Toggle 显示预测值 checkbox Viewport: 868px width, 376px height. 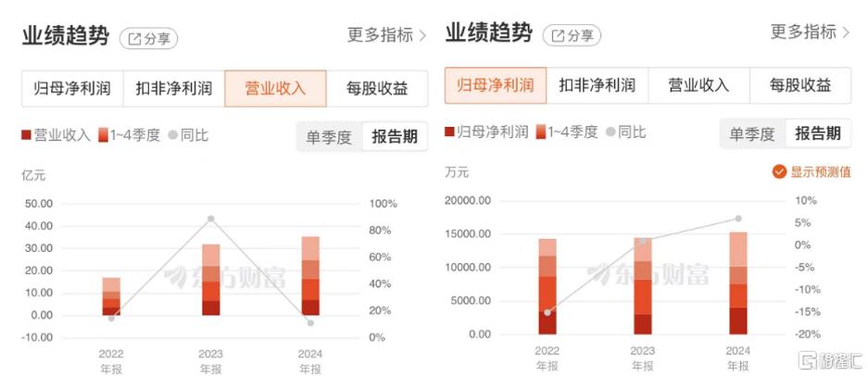coord(811,171)
